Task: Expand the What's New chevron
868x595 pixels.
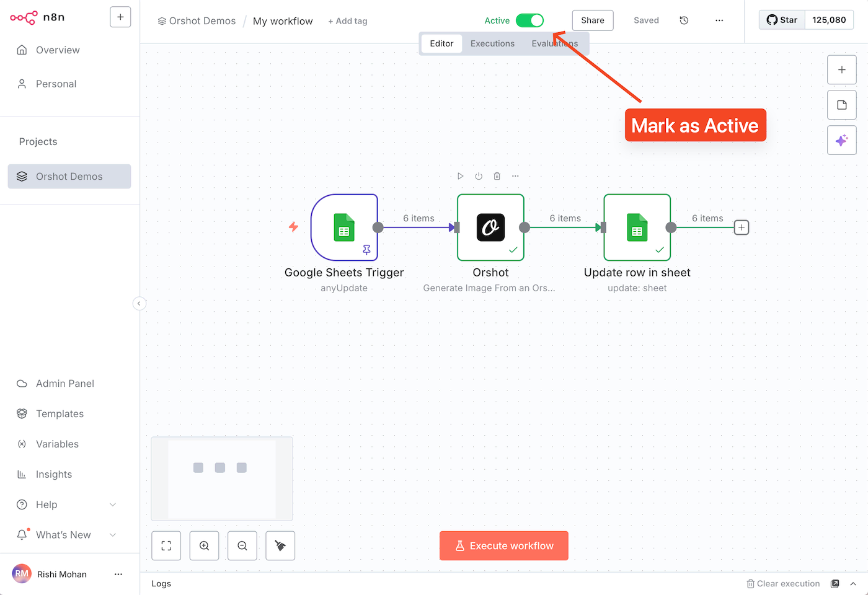Action: (113, 535)
